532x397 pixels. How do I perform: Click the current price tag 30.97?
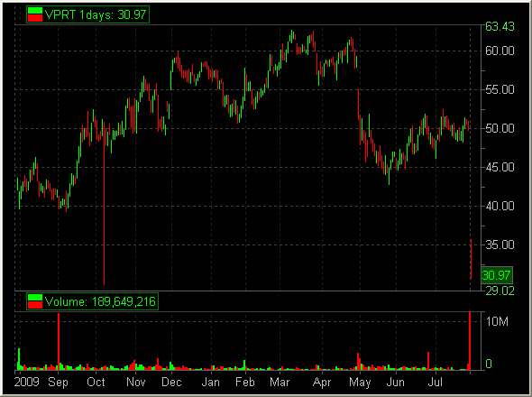[497, 275]
